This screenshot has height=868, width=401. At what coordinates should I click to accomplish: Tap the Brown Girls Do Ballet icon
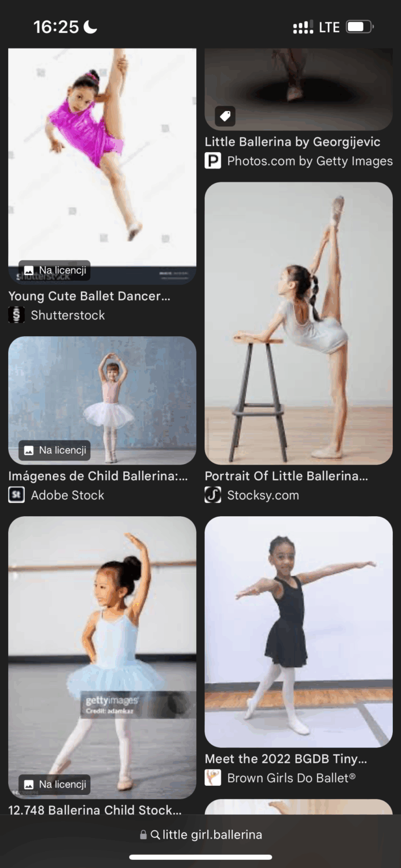click(213, 778)
